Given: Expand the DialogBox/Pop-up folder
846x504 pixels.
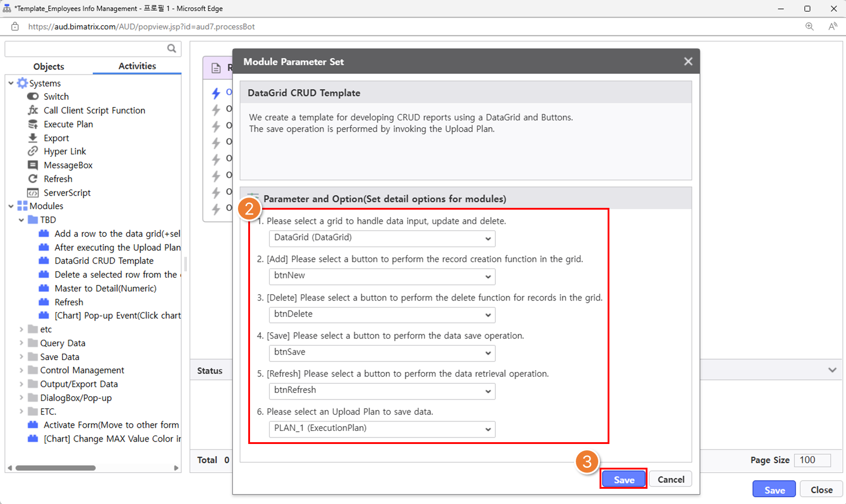Looking at the screenshot, I should 21,398.
